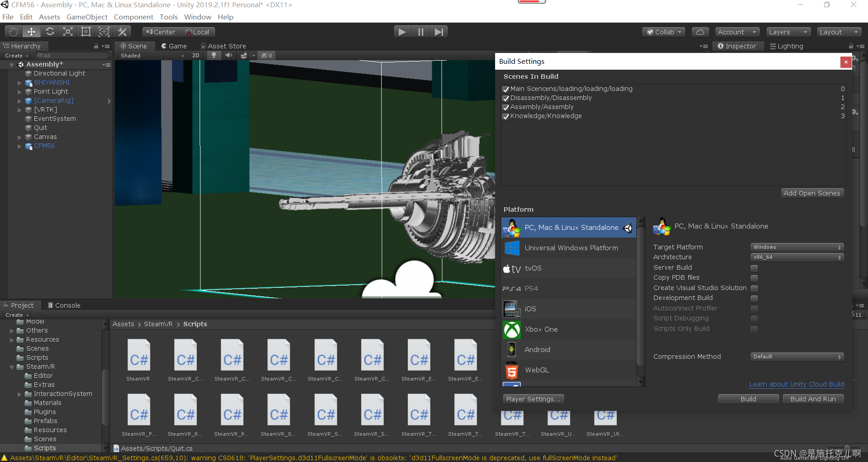The width and height of the screenshot is (868, 462).
Task: Open Learn about Unity Cloud Build link
Action: coord(796,384)
